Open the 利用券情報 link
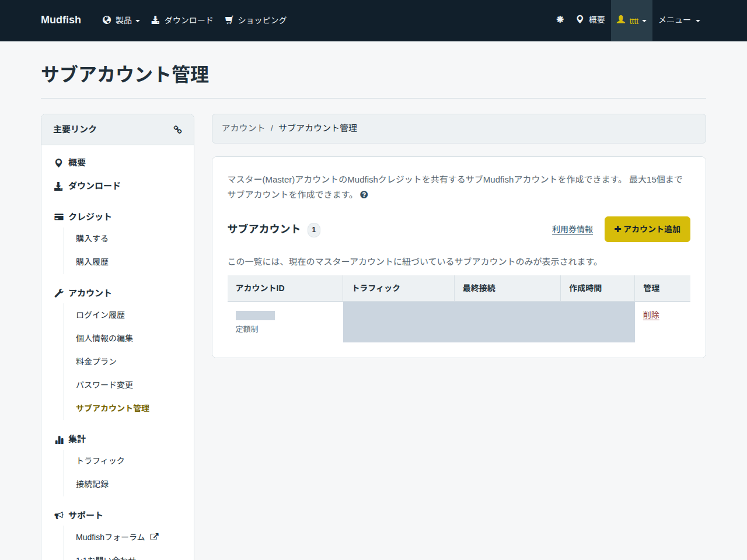 tap(573, 229)
